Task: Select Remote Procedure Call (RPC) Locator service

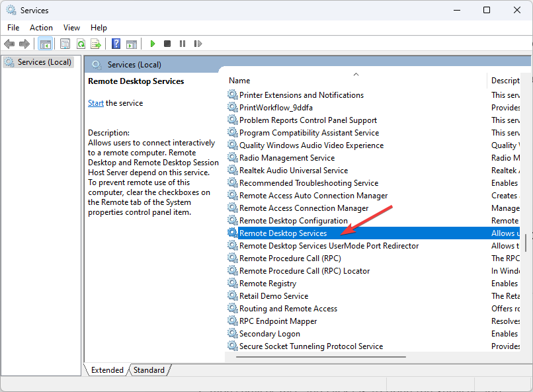Action: pyautogui.click(x=305, y=271)
